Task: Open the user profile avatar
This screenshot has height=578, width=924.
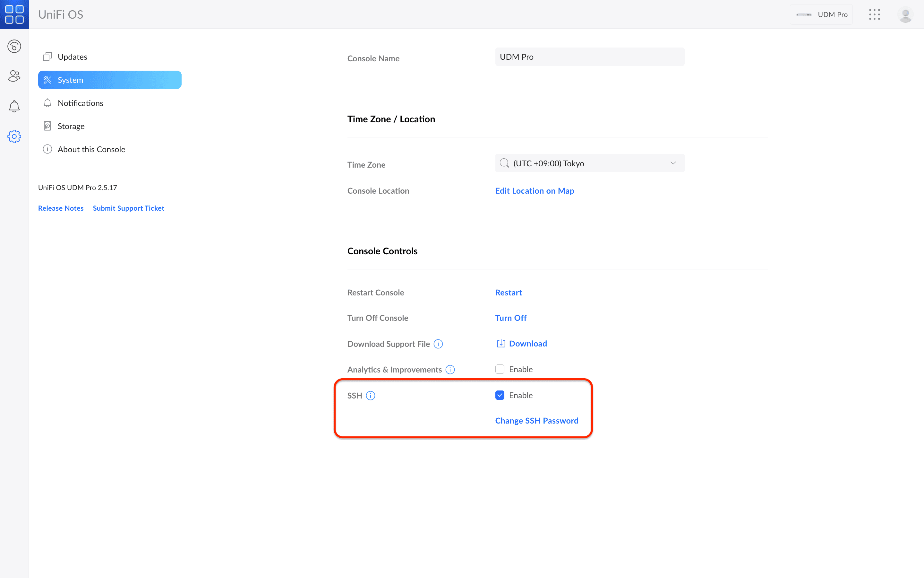Action: click(906, 14)
